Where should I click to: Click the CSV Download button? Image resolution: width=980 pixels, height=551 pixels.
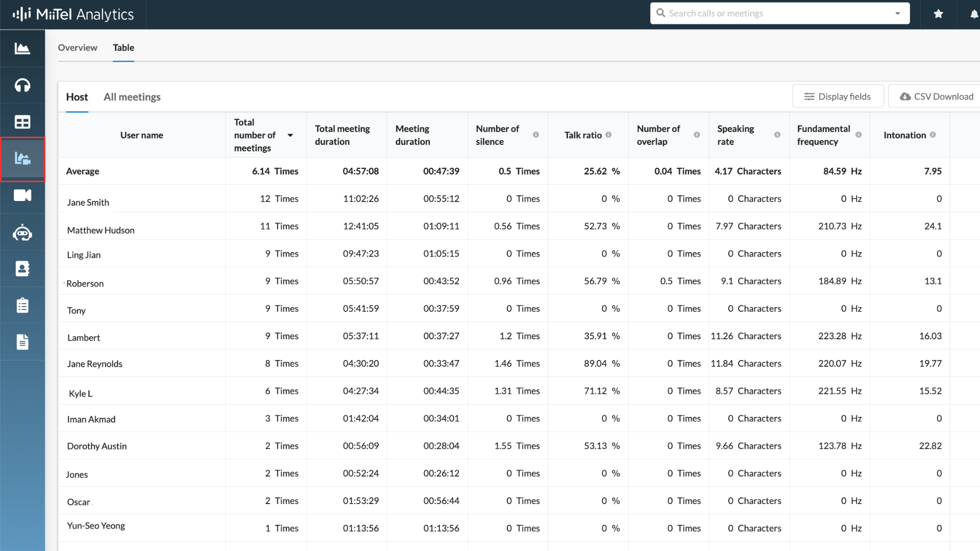(x=937, y=96)
